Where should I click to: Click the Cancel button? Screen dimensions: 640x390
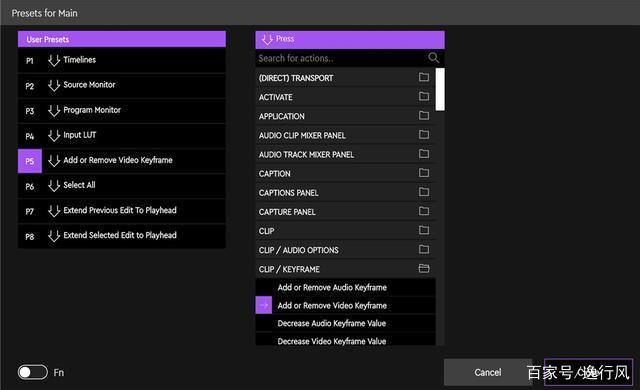click(488, 372)
